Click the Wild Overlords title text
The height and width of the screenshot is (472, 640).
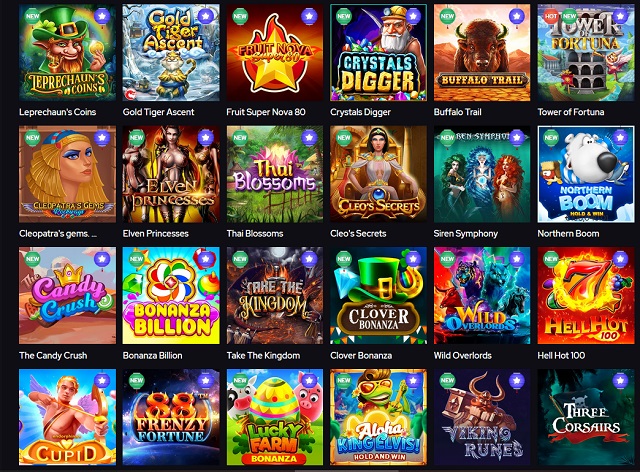pos(462,355)
